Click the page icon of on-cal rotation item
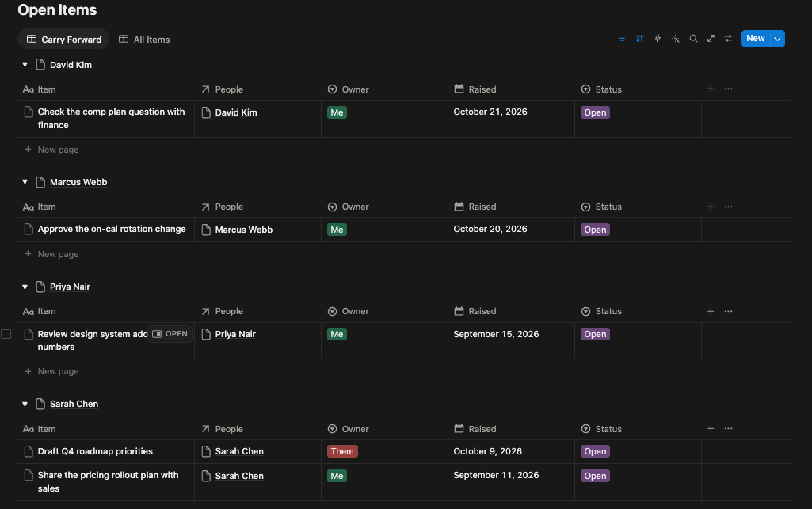 click(x=29, y=229)
